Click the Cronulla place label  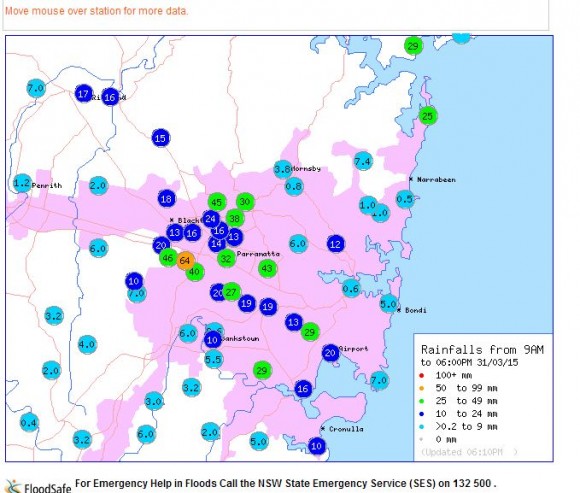[346, 429]
